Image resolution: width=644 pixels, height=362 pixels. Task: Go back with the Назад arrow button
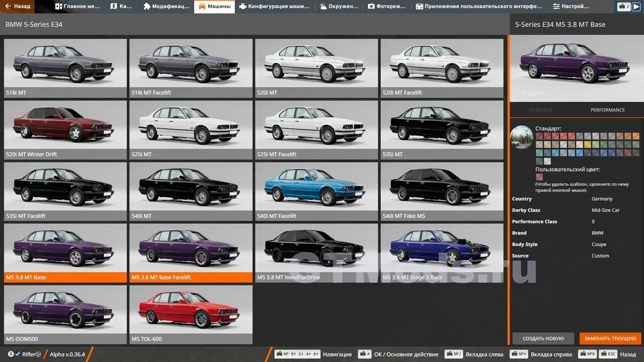[17, 7]
